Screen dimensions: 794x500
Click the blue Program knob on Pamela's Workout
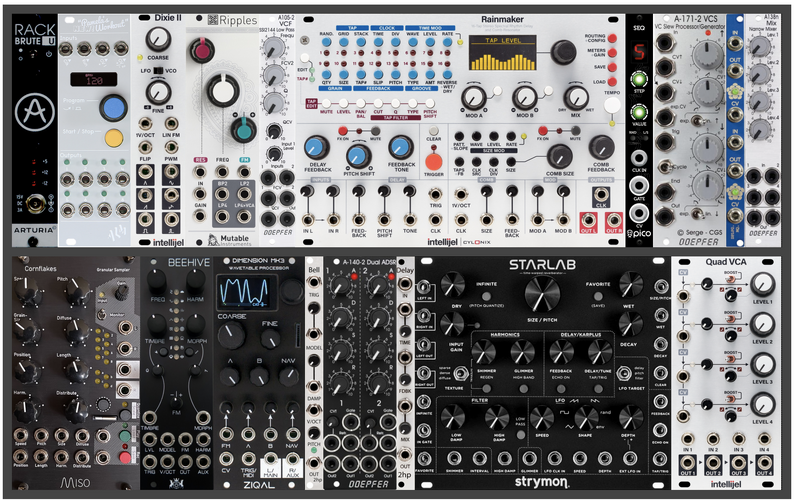point(113,107)
